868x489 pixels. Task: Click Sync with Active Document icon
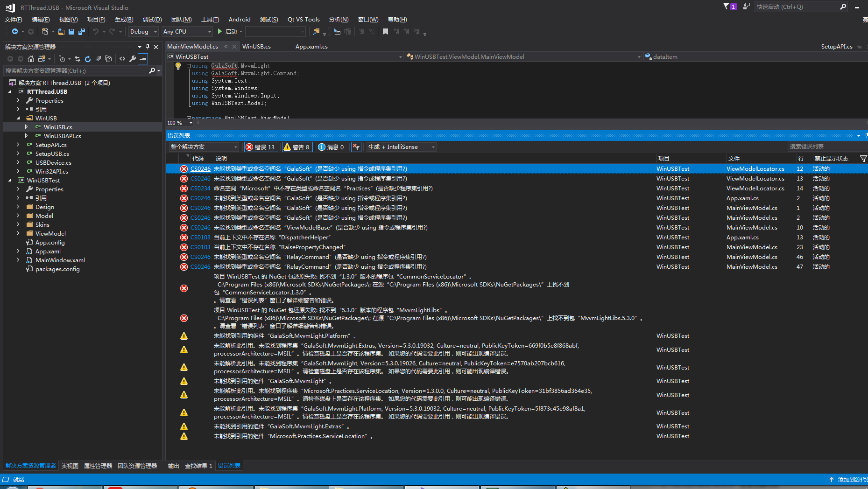[78, 59]
